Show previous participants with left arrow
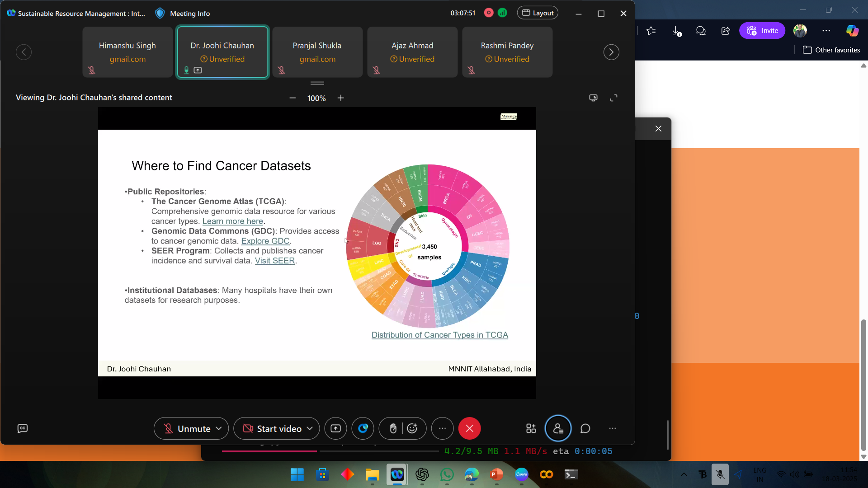This screenshot has width=868, height=488. click(x=24, y=52)
